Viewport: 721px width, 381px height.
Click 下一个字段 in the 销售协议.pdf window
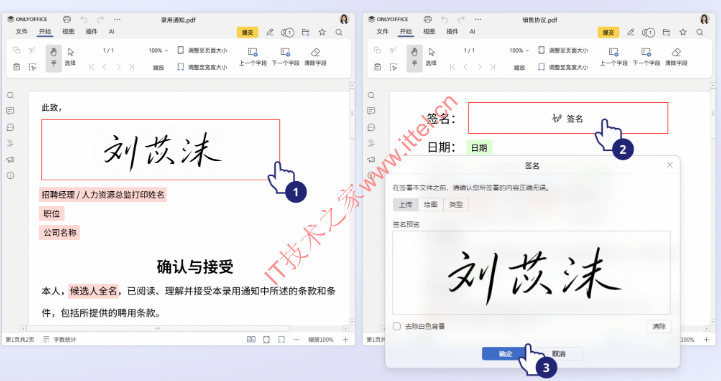647,57
